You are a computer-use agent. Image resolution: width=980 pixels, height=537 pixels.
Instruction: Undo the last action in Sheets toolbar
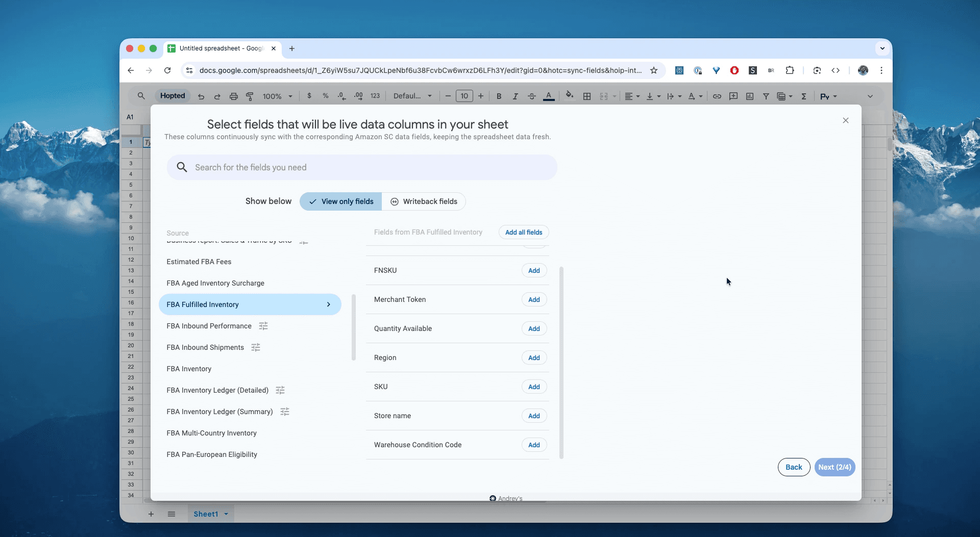[x=201, y=96]
